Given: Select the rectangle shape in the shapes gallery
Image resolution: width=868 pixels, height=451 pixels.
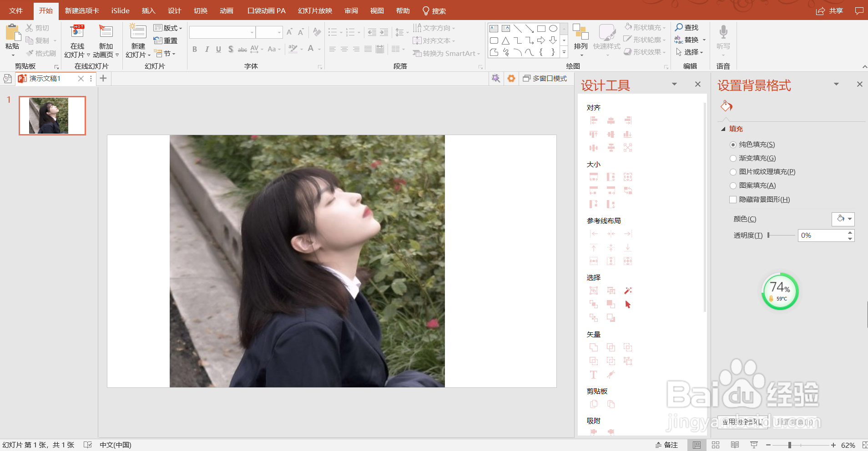Looking at the screenshot, I should pyautogui.click(x=541, y=29).
